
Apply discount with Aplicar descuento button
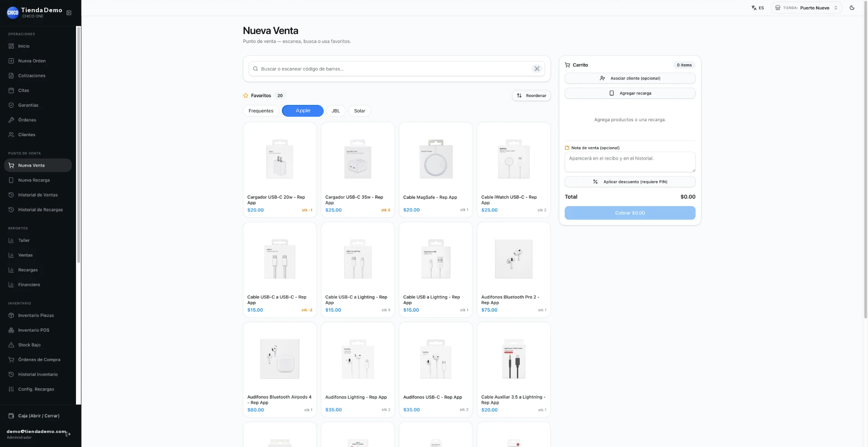[x=630, y=182]
